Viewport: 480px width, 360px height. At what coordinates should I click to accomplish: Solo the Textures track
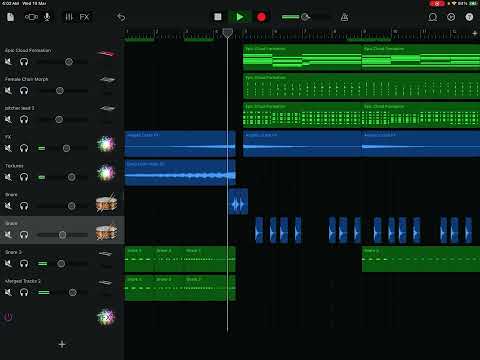coord(24,177)
